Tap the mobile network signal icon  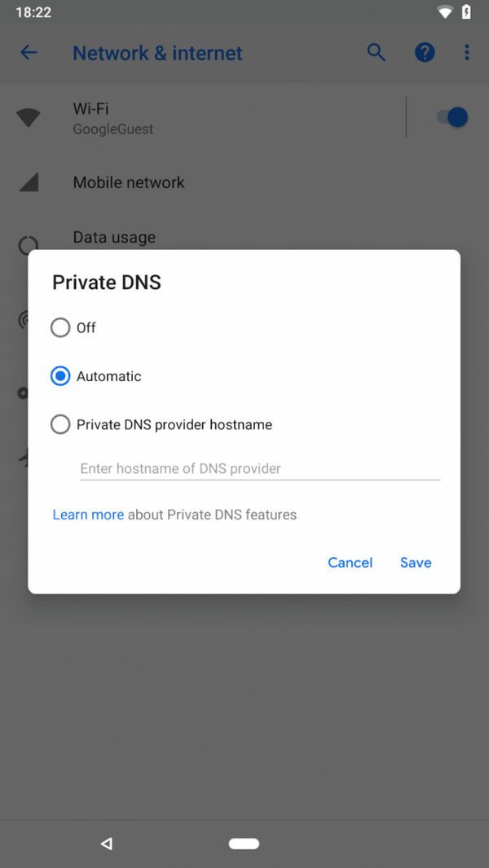pos(29,182)
